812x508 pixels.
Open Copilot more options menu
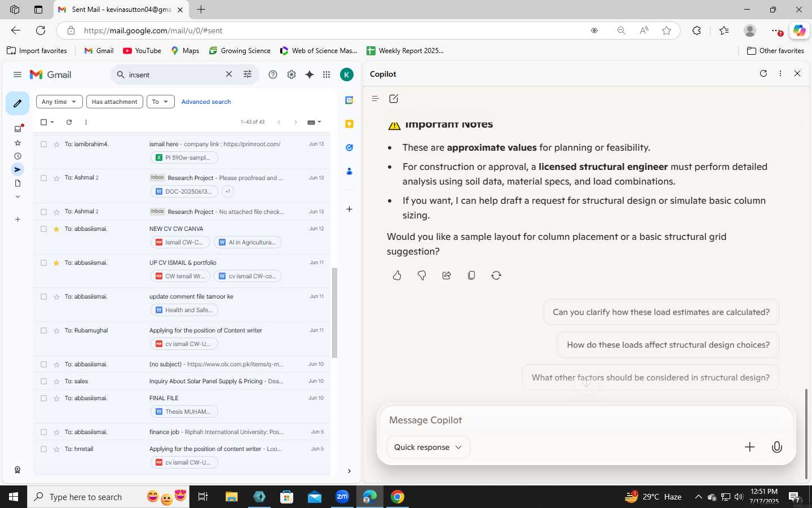point(780,73)
